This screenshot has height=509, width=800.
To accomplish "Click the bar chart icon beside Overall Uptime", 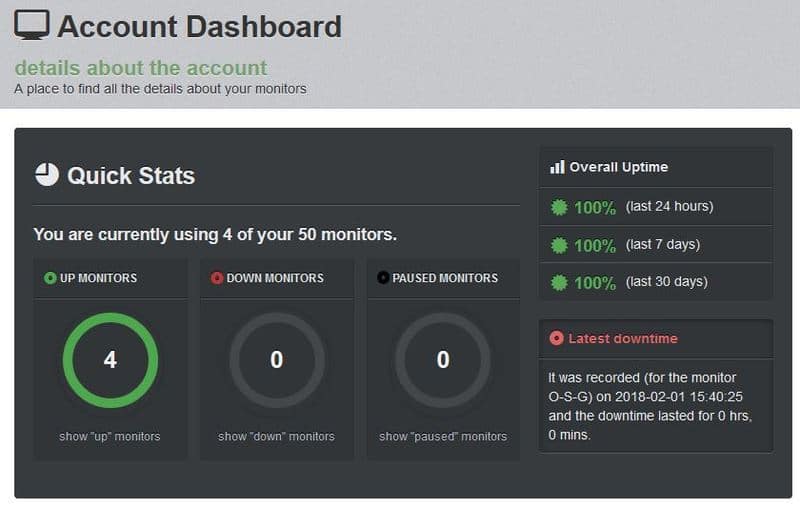I will pyautogui.click(x=557, y=167).
